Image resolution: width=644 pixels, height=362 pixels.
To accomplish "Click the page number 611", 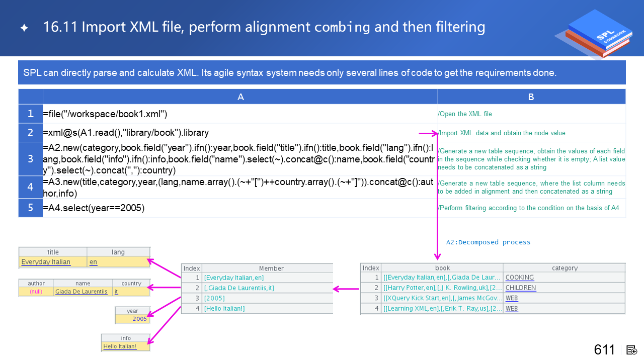I will coord(604,350).
